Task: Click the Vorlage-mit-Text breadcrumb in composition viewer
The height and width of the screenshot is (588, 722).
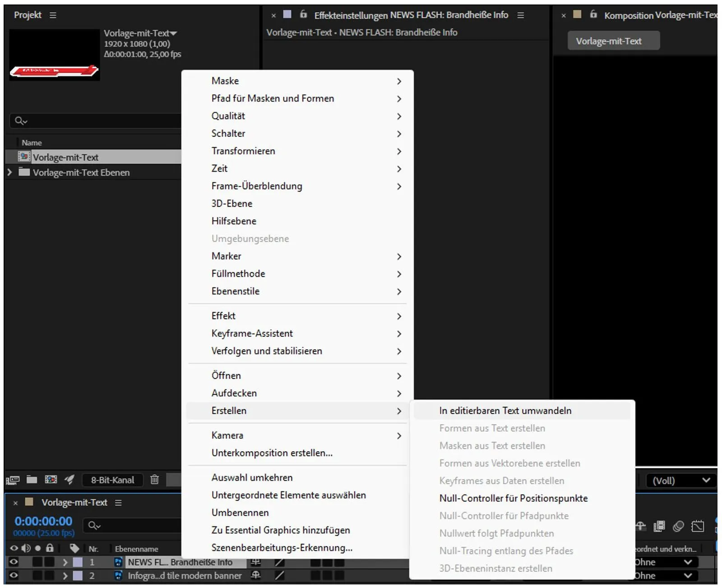Action: click(x=613, y=41)
